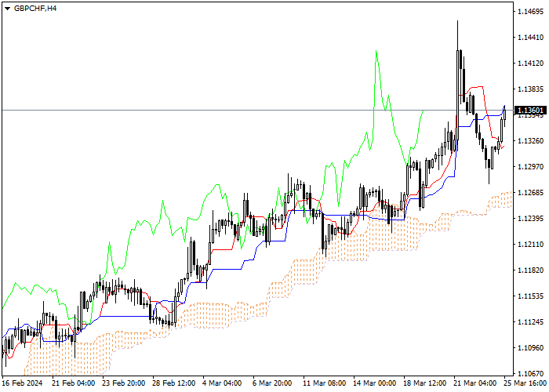
Task: Click the tall candle wick at the chart high
Action: tap(457, 35)
